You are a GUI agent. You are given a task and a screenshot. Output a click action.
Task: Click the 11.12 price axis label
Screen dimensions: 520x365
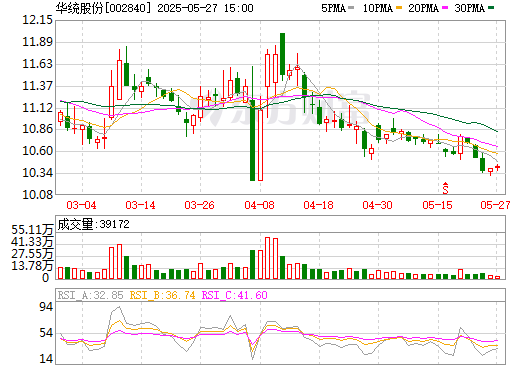[37, 108]
